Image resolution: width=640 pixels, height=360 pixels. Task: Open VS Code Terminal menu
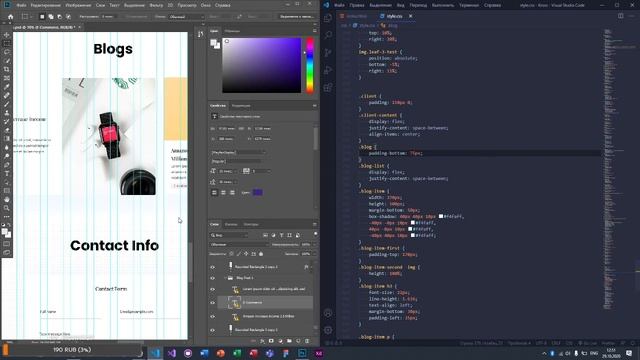click(469, 5)
